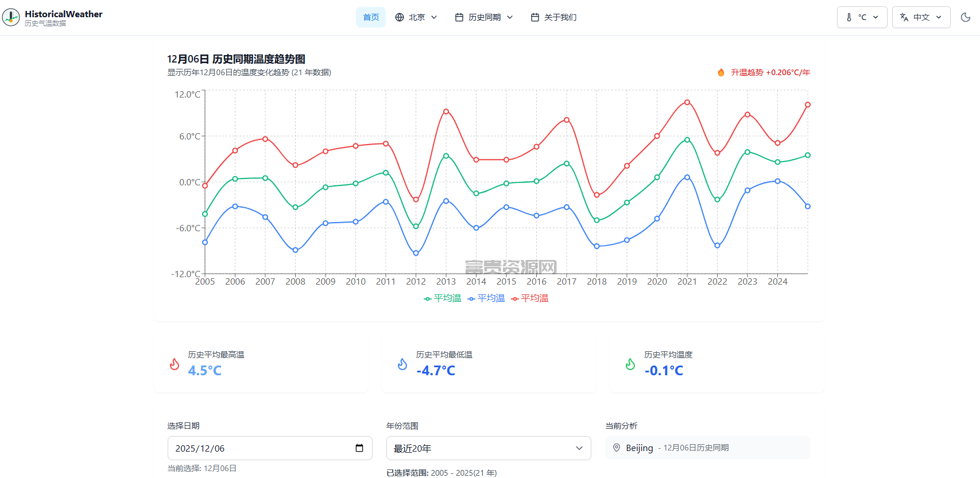This screenshot has height=478, width=980.
Task: Click the 2018 green average data point
Action: 597,220
